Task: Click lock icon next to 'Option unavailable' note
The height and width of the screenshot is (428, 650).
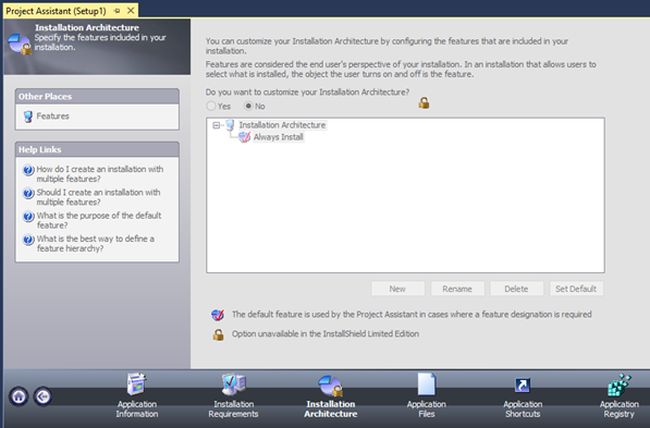Action: 218,335
